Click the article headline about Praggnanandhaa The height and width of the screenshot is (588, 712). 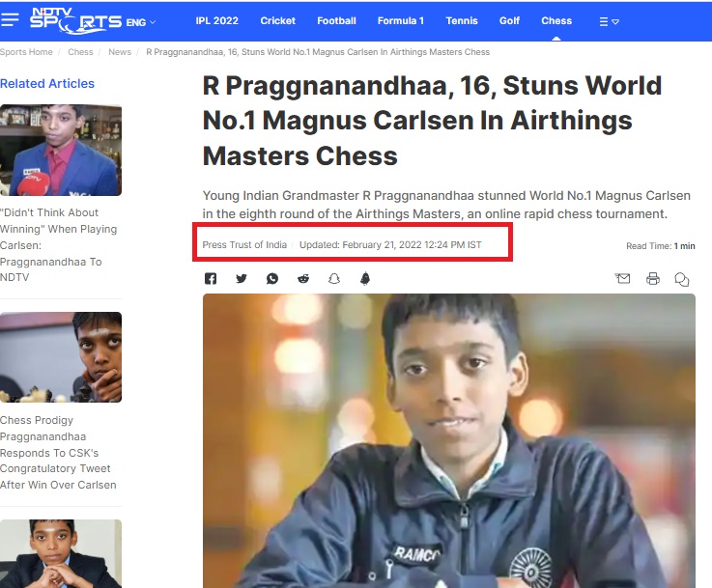(x=432, y=121)
